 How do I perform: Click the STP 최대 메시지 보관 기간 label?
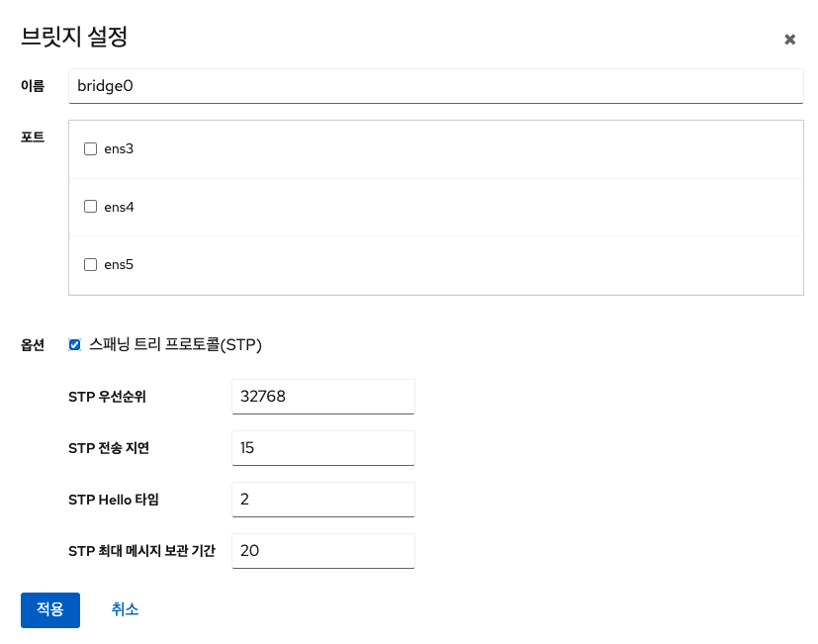coord(141,551)
